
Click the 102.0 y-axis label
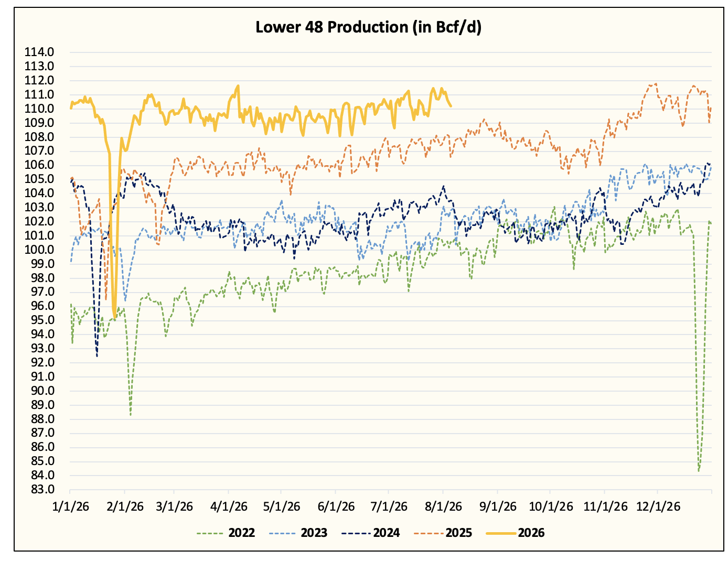39,221
